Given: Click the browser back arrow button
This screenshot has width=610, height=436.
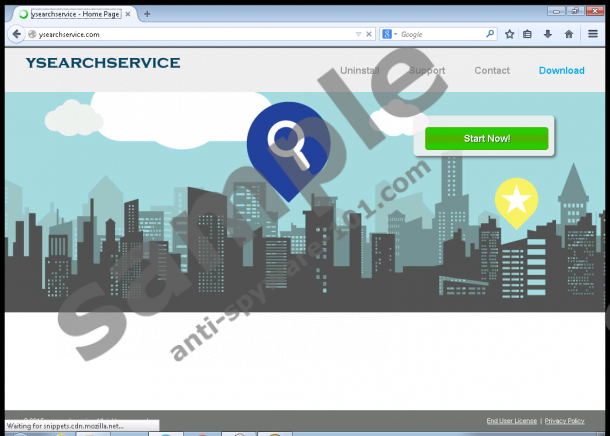Looking at the screenshot, I should pos(14,34).
